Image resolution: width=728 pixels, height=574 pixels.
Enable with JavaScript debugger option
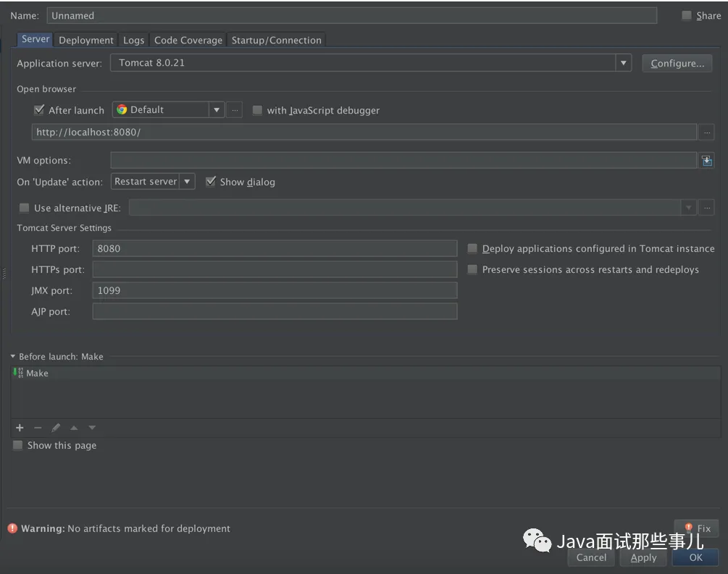[x=256, y=111]
